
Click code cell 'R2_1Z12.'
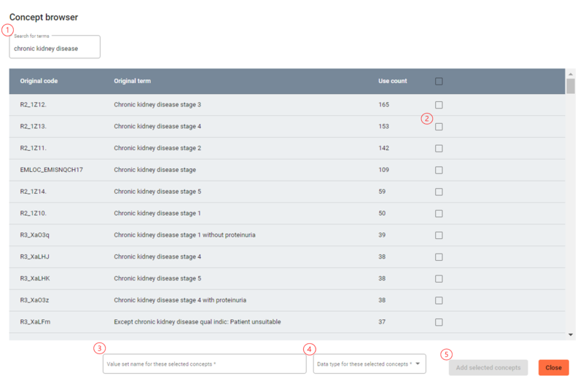pos(33,104)
